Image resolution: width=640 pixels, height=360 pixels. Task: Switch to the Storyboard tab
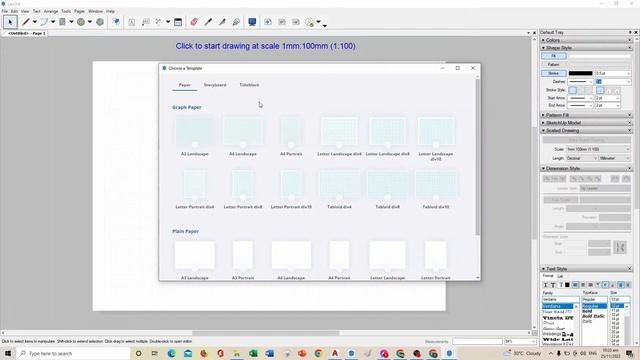[x=215, y=85]
